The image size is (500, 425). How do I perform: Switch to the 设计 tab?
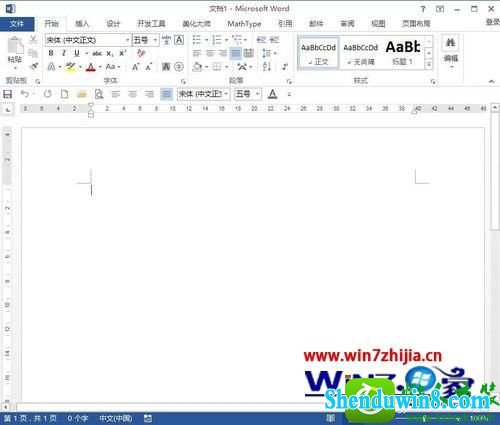click(x=113, y=24)
